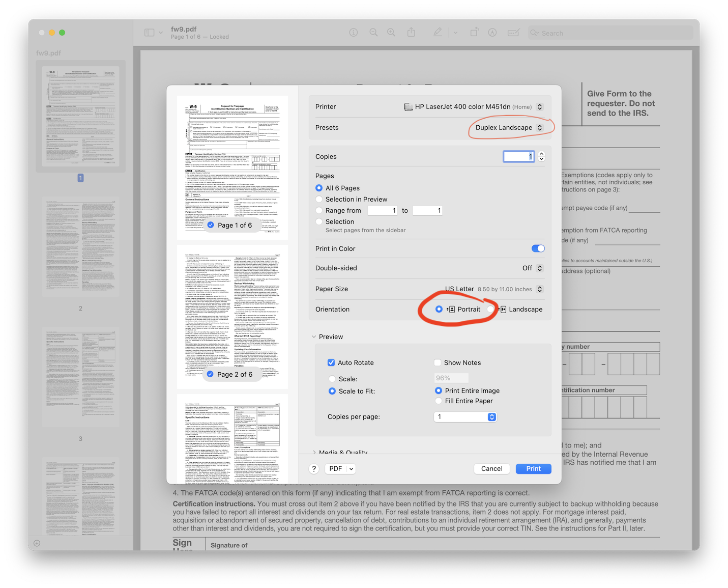Click the Share icon in Preview toolbar
Screen dimensions: 728x588
pyautogui.click(x=411, y=32)
